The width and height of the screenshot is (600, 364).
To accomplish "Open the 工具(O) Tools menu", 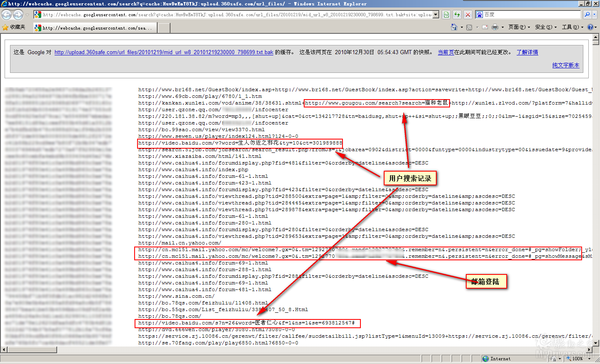I will click(x=572, y=27).
